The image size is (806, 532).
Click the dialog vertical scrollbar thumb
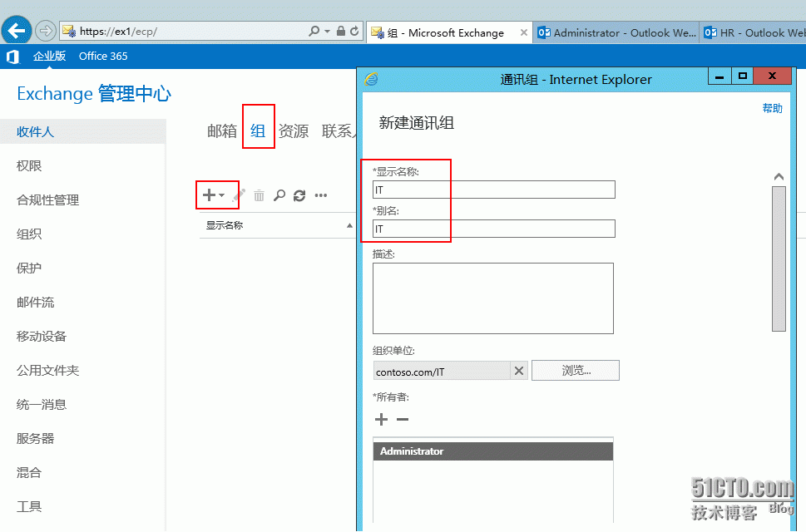779,259
